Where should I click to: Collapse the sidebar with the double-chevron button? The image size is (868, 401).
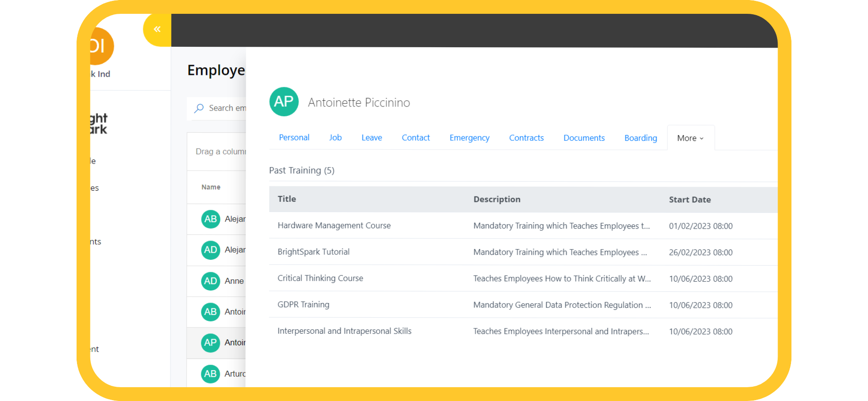[157, 29]
